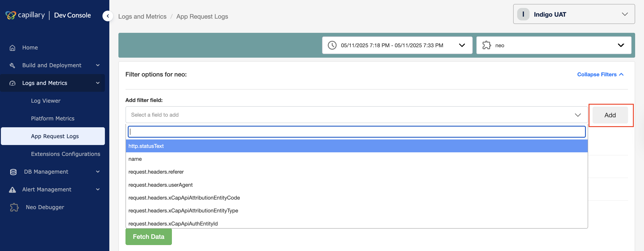
Task: Click the Build and Deployment wrench icon
Action: [12, 65]
